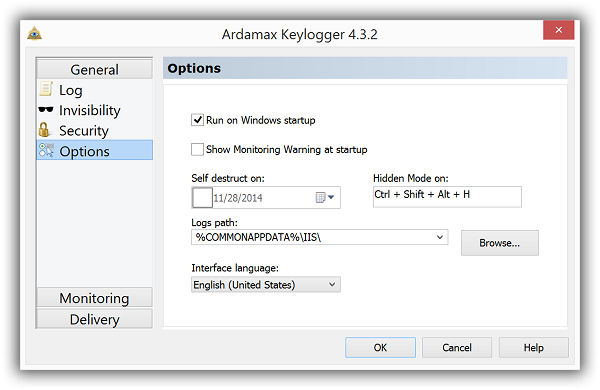Close the Ardamax Keylogger window

(559, 30)
